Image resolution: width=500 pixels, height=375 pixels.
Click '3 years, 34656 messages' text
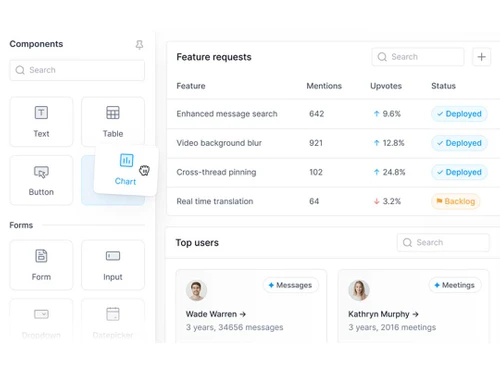click(235, 327)
